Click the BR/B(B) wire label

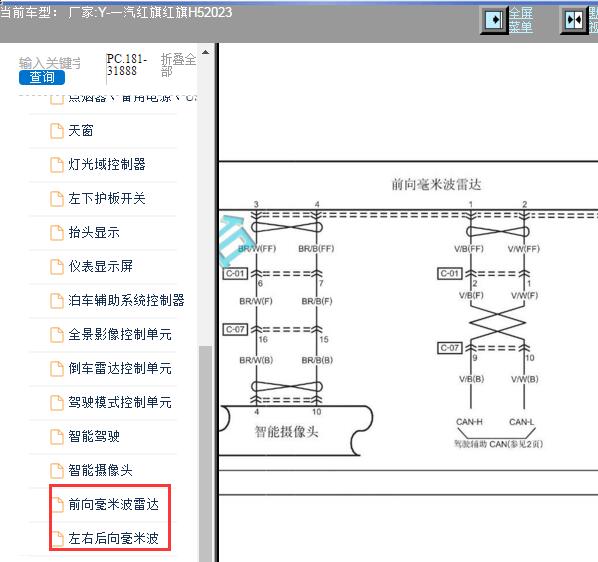coord(317,360)
